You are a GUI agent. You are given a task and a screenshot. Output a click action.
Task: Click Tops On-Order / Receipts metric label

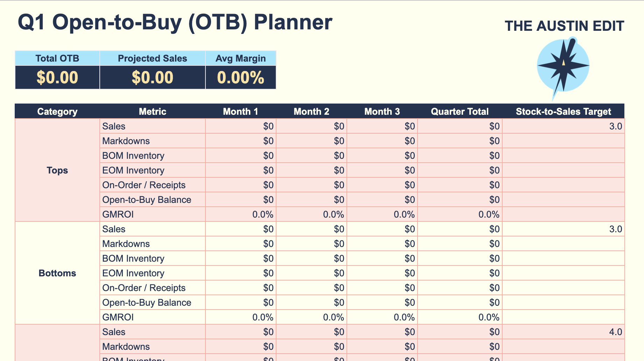click(144, 185)
